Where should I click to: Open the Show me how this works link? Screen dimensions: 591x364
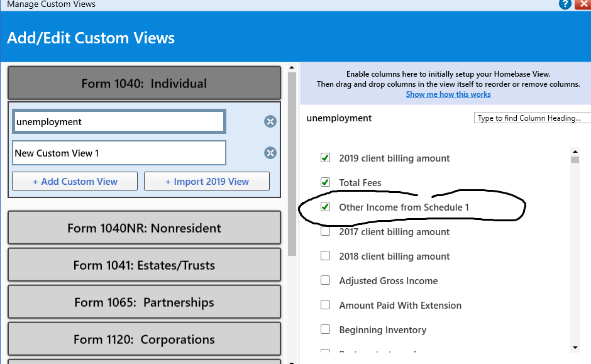[x=448, y=94]
